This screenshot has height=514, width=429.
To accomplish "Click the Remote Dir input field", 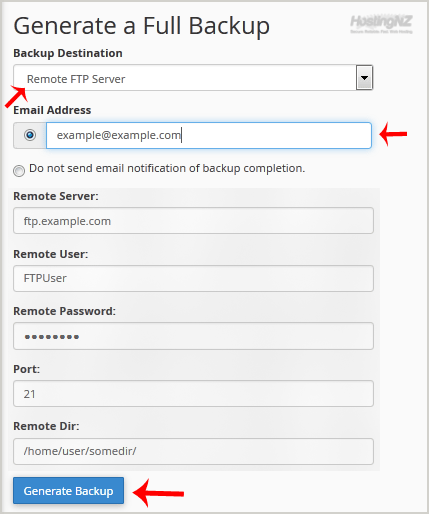I will click(193, 451).
